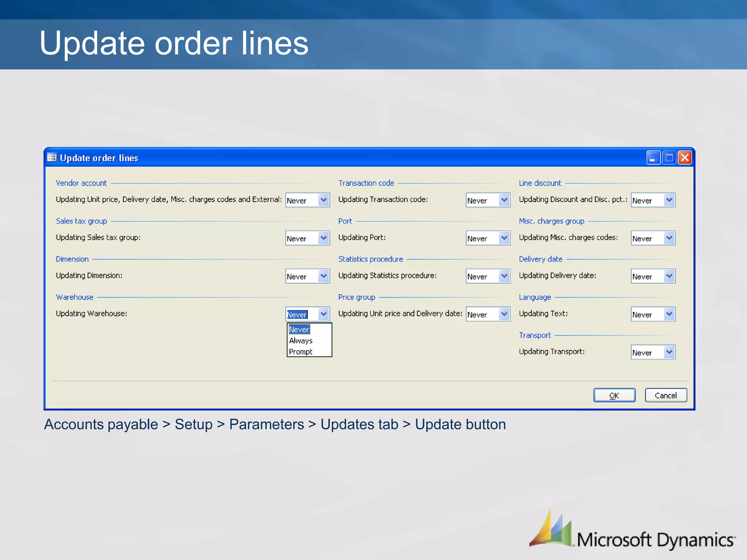The width and height of the screenshot is (747, 560).
Task: Click the Update order lines title bar form icon
Action: (52, 157)
